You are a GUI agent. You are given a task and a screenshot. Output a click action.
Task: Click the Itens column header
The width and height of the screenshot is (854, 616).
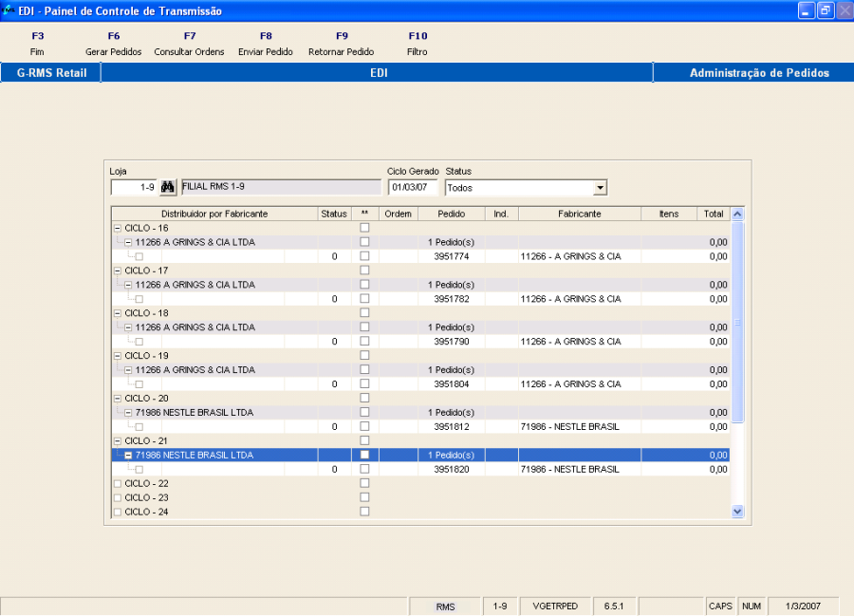669,215
